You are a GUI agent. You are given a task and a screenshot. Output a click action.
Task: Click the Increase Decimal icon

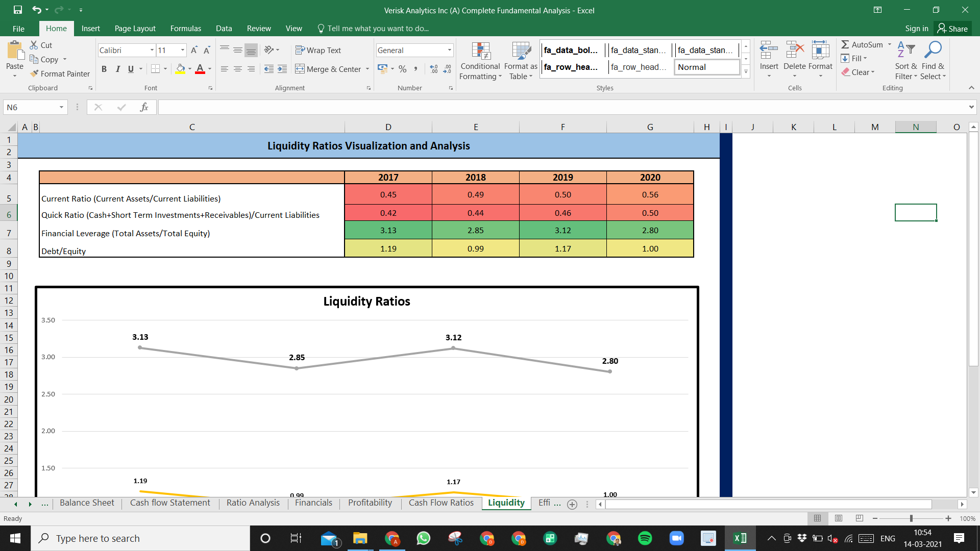tap(434, 69)
